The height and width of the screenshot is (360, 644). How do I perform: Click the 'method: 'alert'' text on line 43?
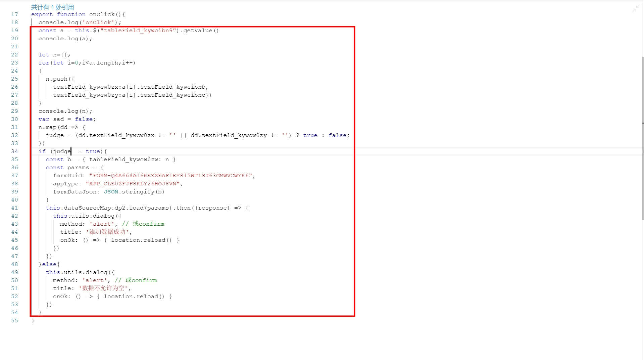click(x=87, y=224)
